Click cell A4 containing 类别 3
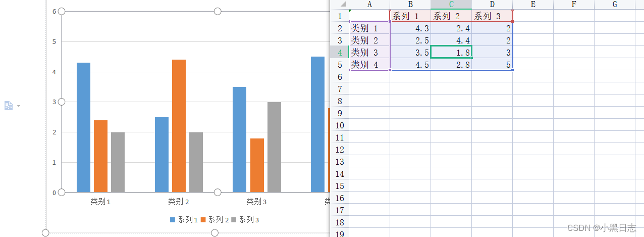 [x=369, y=52]
